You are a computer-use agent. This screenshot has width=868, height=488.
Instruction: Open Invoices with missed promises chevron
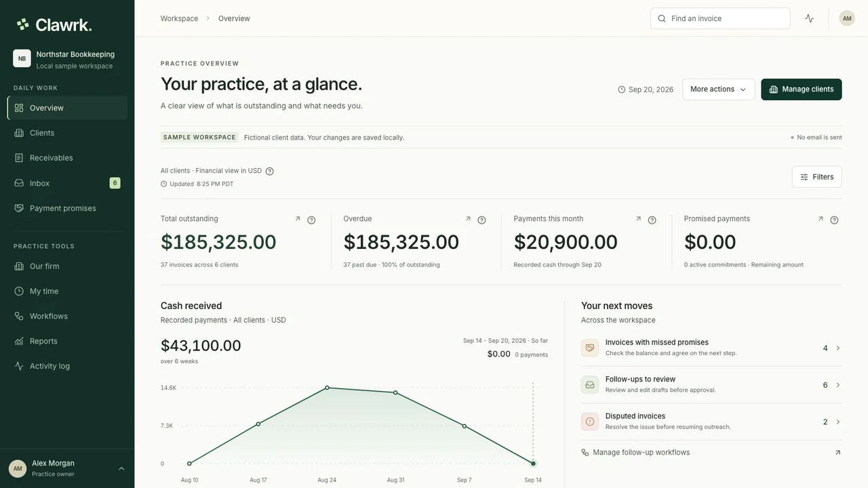point(838,348)
